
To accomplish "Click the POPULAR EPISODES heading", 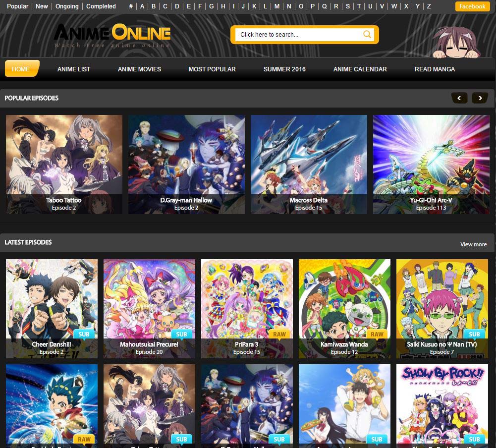I will 31,98.
